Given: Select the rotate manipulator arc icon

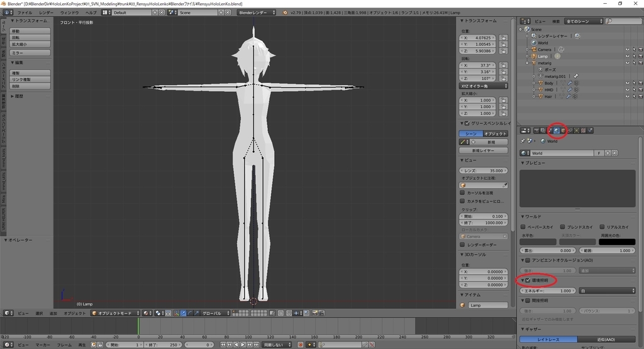Looking at the screenshot, I should pos(190,313).
